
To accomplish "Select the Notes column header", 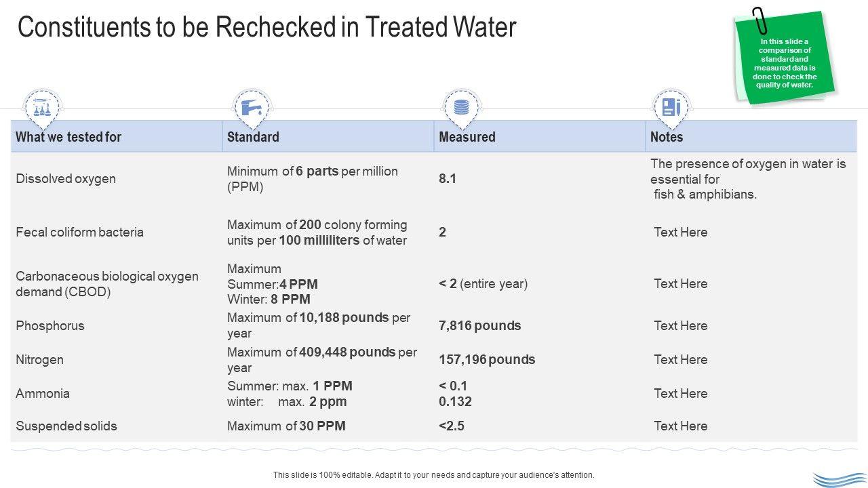I will click(x=667, y=137).
